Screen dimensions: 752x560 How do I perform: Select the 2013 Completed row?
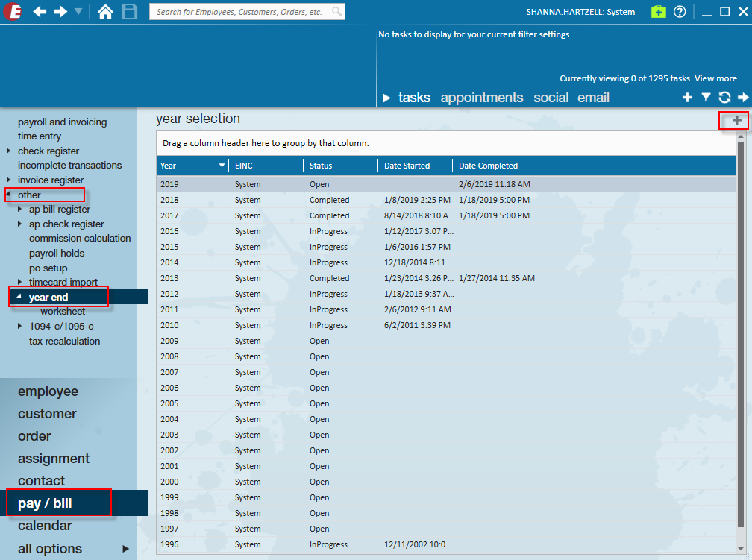(446, 278)
